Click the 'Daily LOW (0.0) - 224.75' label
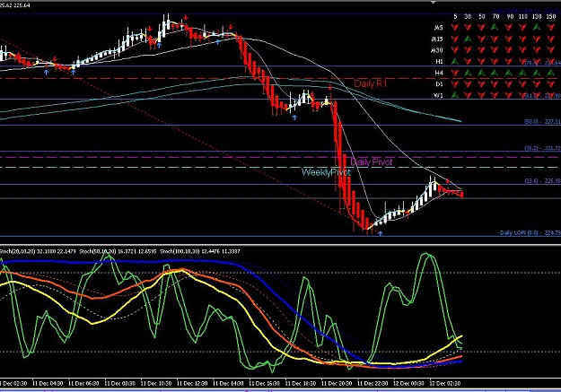 pos(530,233)
